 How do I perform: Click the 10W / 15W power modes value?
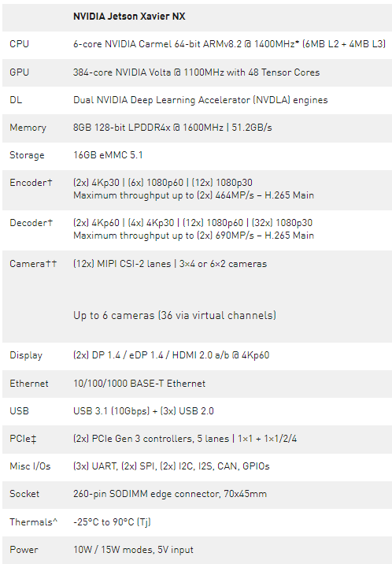pyautogui.click(x=133, y=550)
